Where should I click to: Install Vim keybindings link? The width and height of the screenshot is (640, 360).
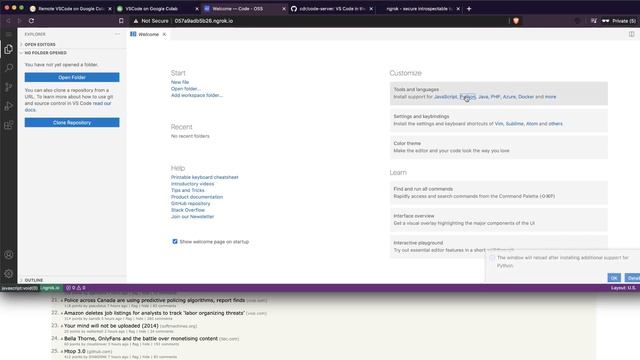coord(499,124)
